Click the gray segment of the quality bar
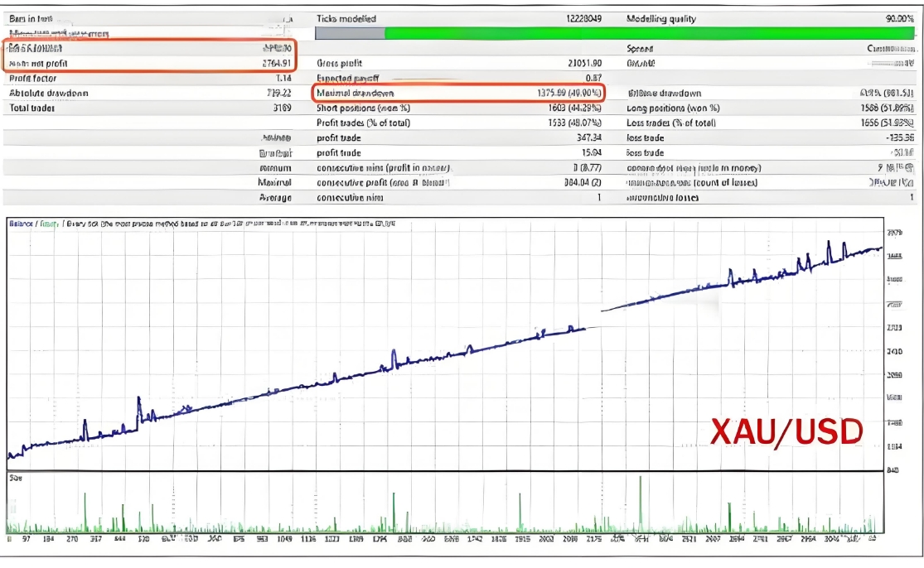The width and height of the screenshot is (924, 568). point(350,34)
